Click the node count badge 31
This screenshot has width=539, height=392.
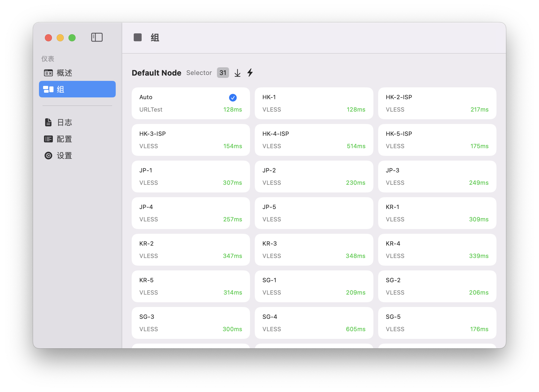223,73
